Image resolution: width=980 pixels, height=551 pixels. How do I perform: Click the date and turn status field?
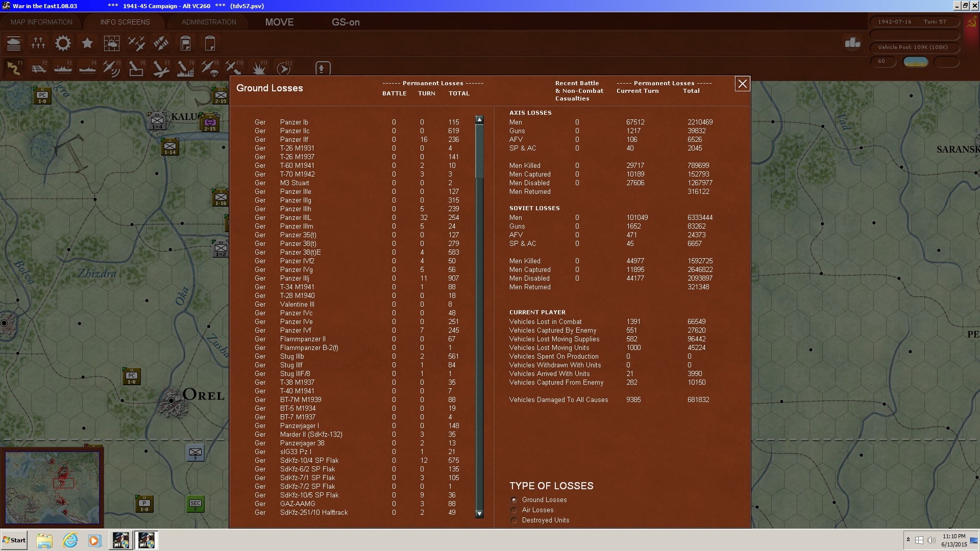coord(914,22)
